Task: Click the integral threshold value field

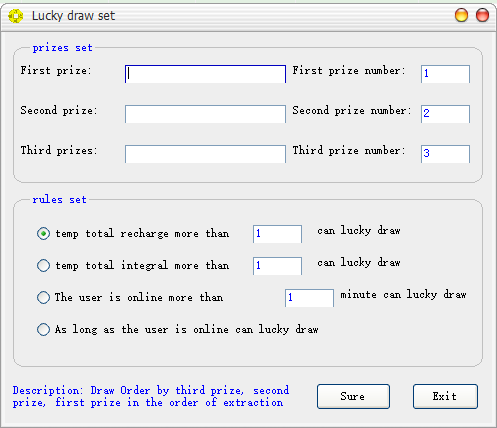Action: pos(277,266)
